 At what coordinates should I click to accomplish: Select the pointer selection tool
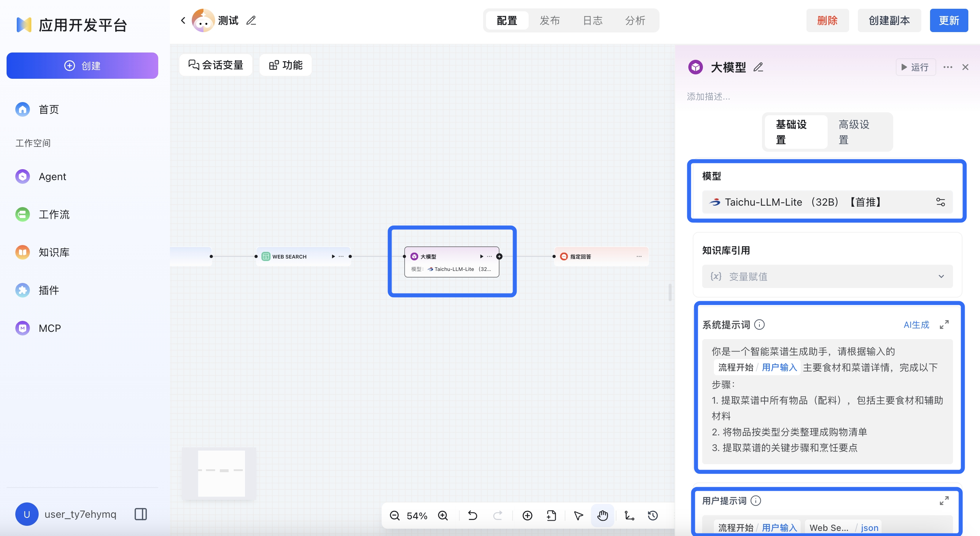[x=578, y=516]
